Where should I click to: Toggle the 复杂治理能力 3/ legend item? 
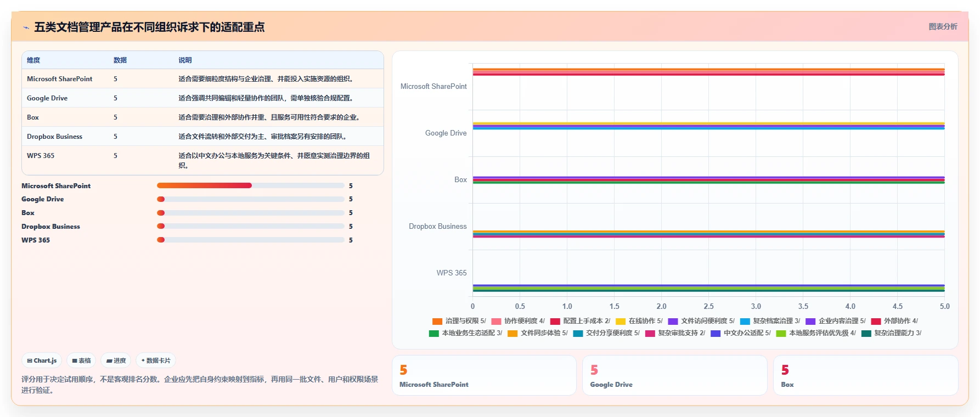coord(892,333)
